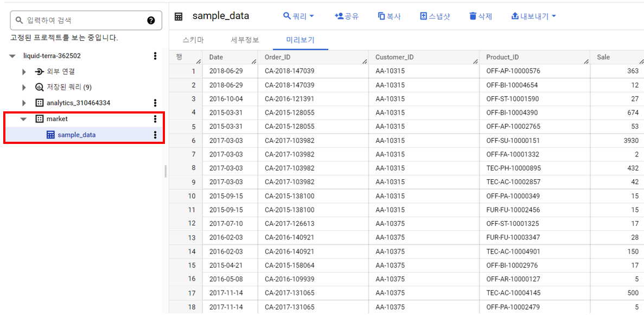Image resolution: width=644 pixels, height=315 pixels.
Task: Click the analytics_310464334 dataset icon
Action: 39,103
